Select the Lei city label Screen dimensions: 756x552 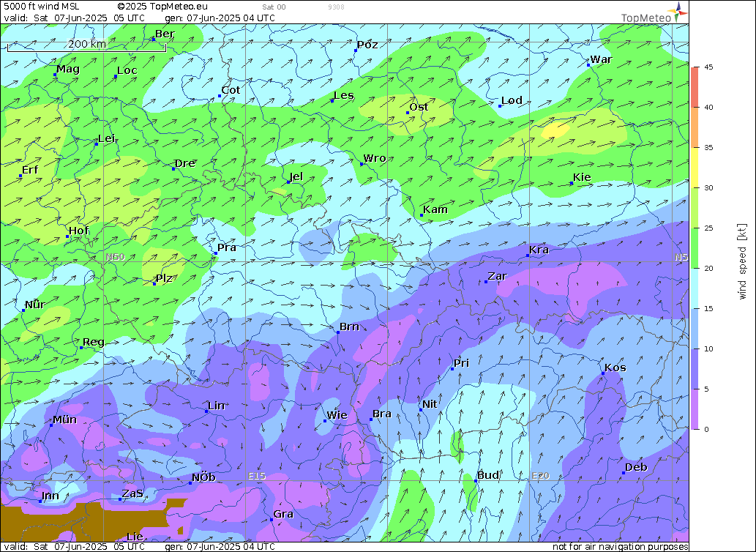(107, 139)
